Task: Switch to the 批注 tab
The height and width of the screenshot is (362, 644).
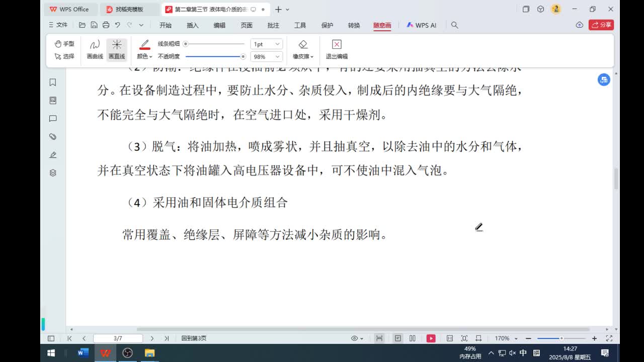Action: 273,25
